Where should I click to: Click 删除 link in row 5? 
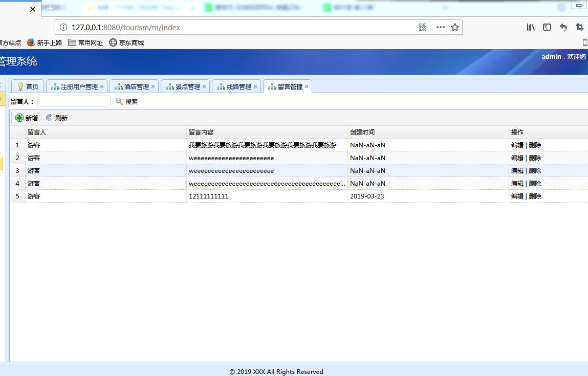coord(535,196)
